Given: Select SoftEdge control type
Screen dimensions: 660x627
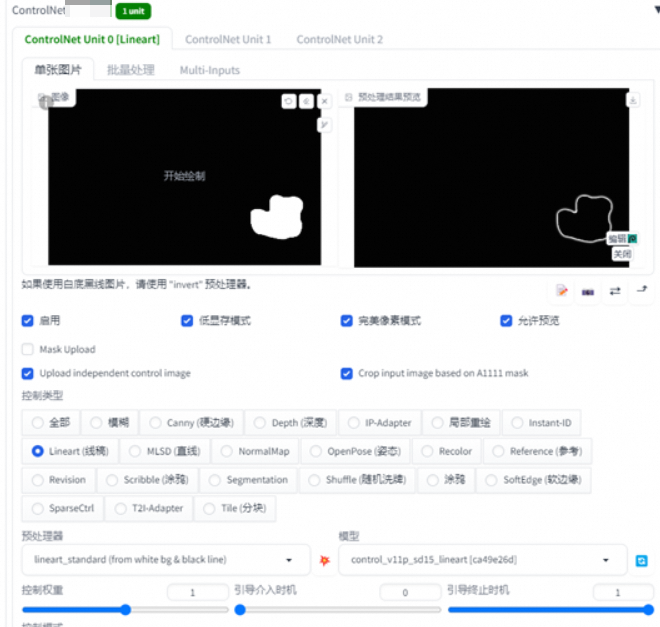Looking at the screenshot, I should click(x=534, y=480).
